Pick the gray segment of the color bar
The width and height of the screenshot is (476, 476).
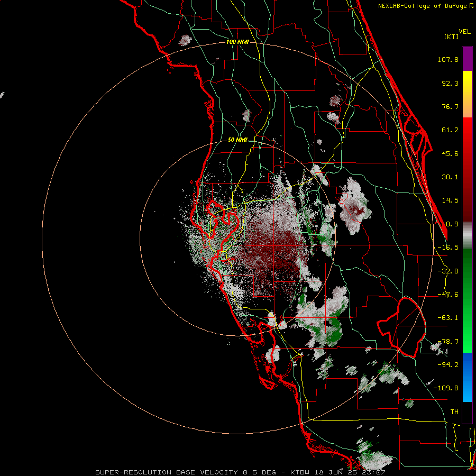pyautogui.click(x=467, y=235)
